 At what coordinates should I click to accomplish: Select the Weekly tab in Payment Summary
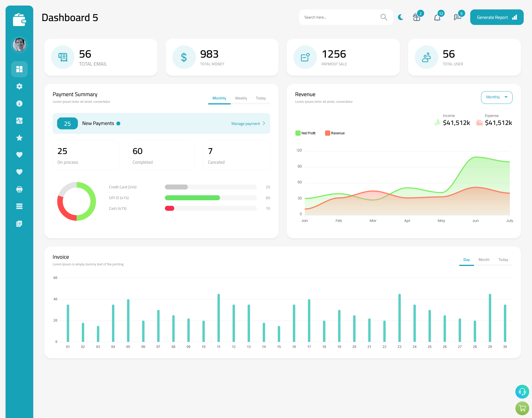241,98
